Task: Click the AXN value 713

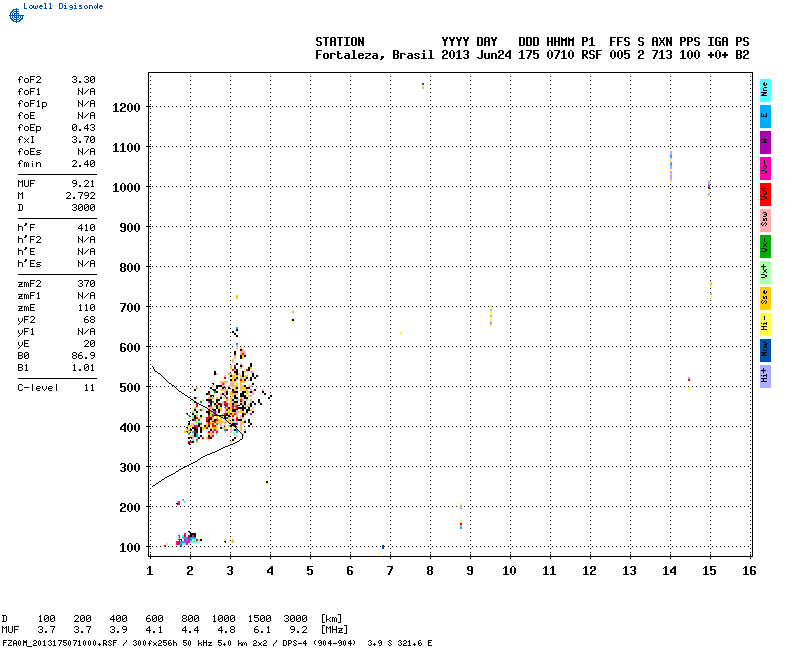Action: pyautogui.click(x=662, y=55)
